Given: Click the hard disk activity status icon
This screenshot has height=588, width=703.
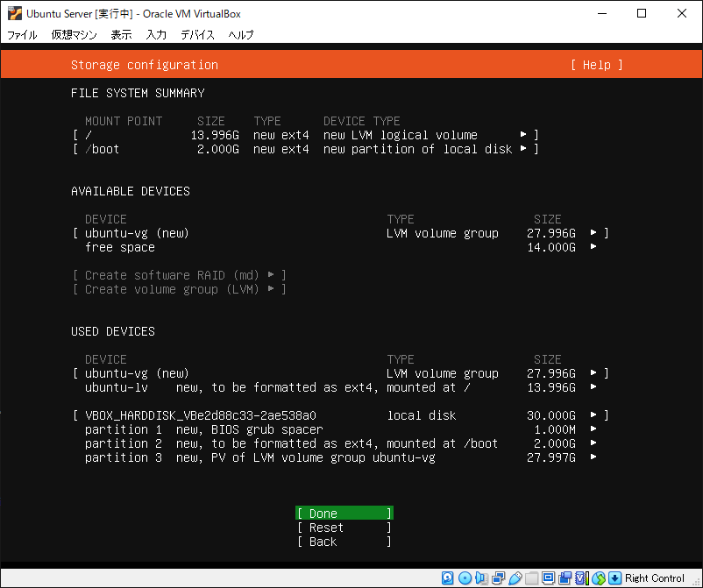Looking at the screenshot, I should [447, 577].
